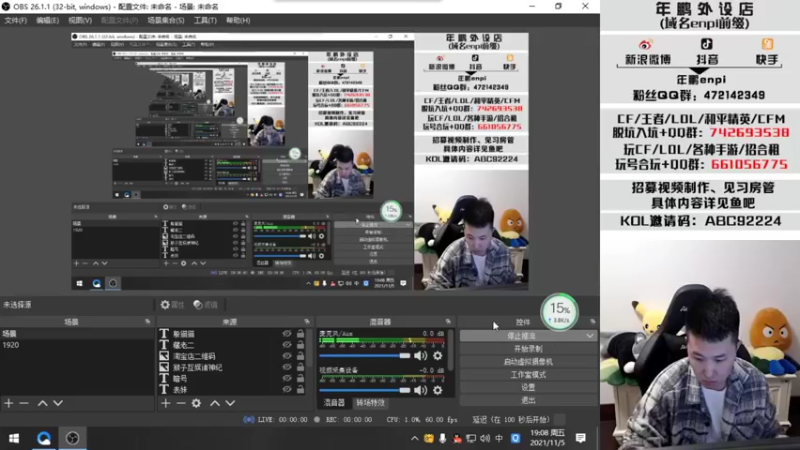Screen dimensions: 800x450
Task: Undock the 来源 panel via its header icon
Action: [x=307, y=321]
